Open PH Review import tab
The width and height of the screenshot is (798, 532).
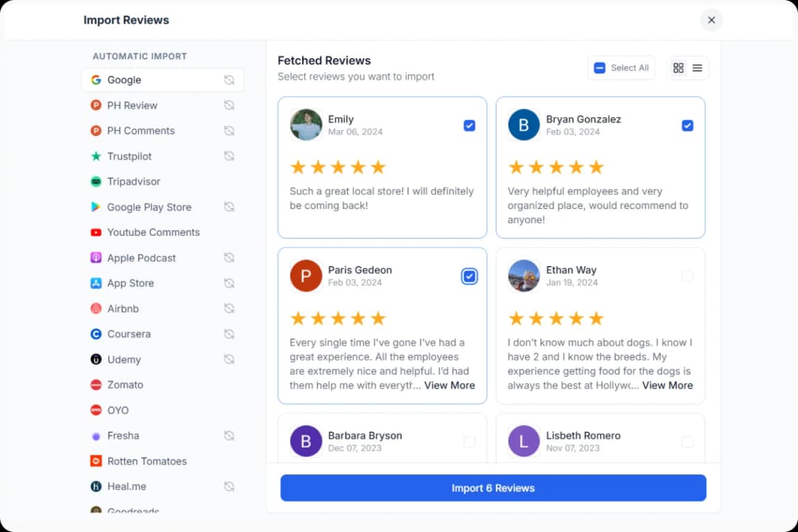[x=133, y=105]
